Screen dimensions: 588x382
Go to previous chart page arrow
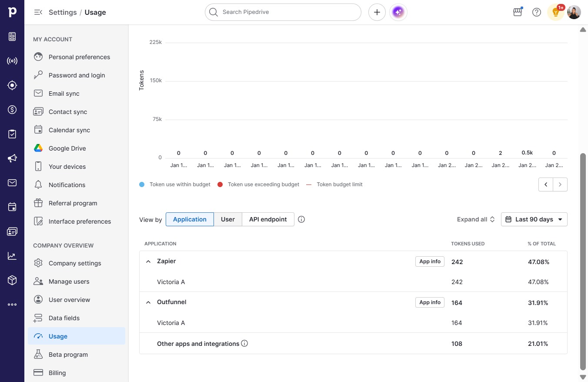pos(546,184)
